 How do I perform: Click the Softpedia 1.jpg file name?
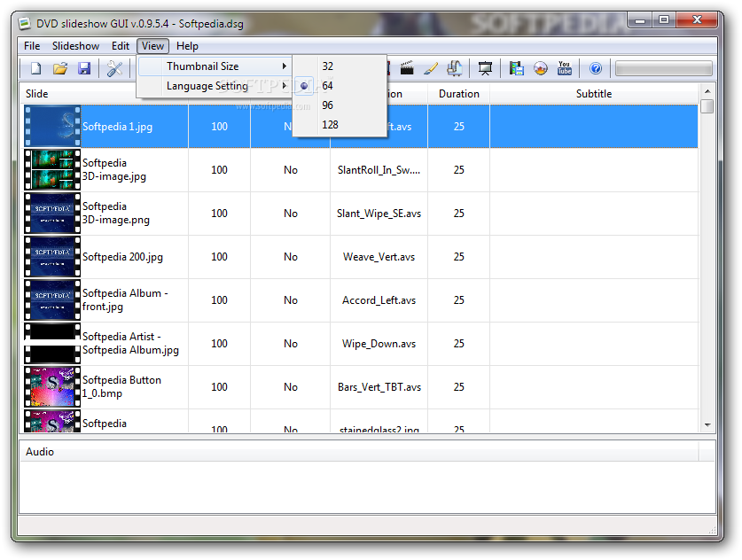(117, 127)
